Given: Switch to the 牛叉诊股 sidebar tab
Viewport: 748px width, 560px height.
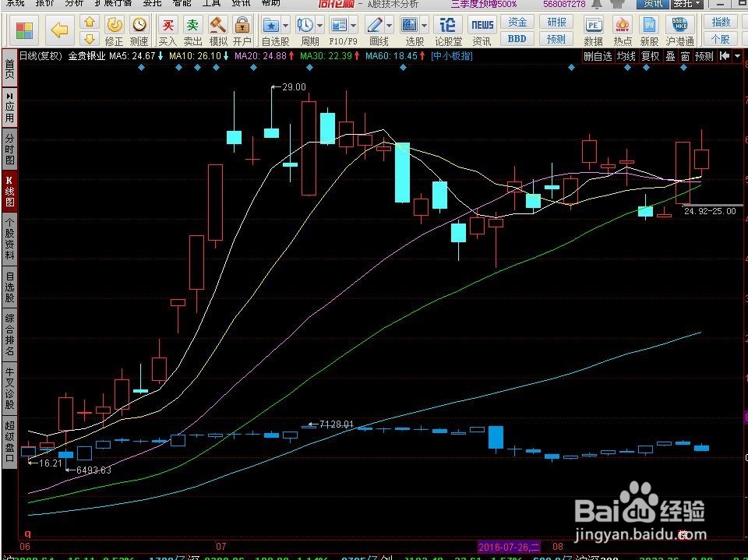Looking at the screenshot, I should pos(9,389).
